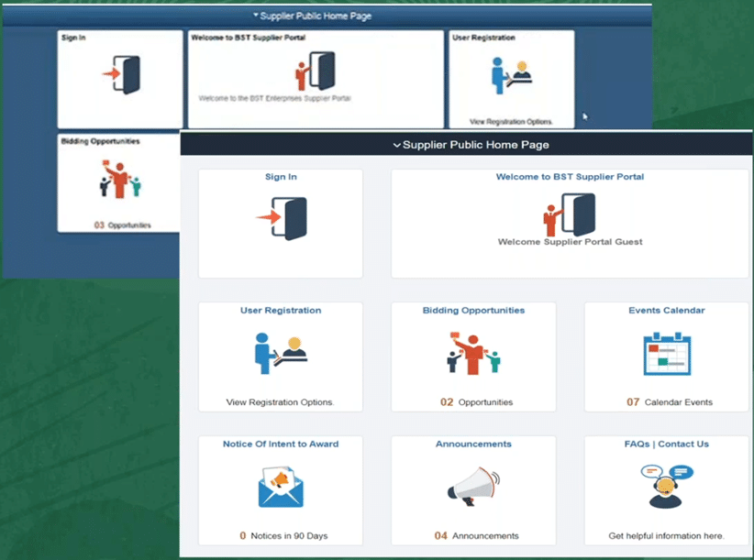The width and height of the screenshot is (754, 560).
Task: Click the Bidding Opportunities auction icon
Action: [x=472, y=353]
